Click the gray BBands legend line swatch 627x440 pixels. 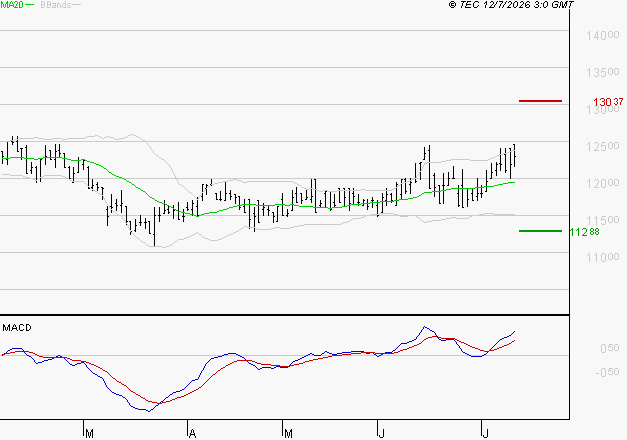[76, 5]
